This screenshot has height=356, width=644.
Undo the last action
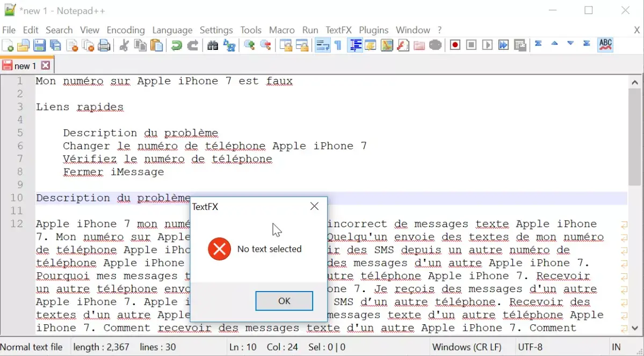click(176, 45)
